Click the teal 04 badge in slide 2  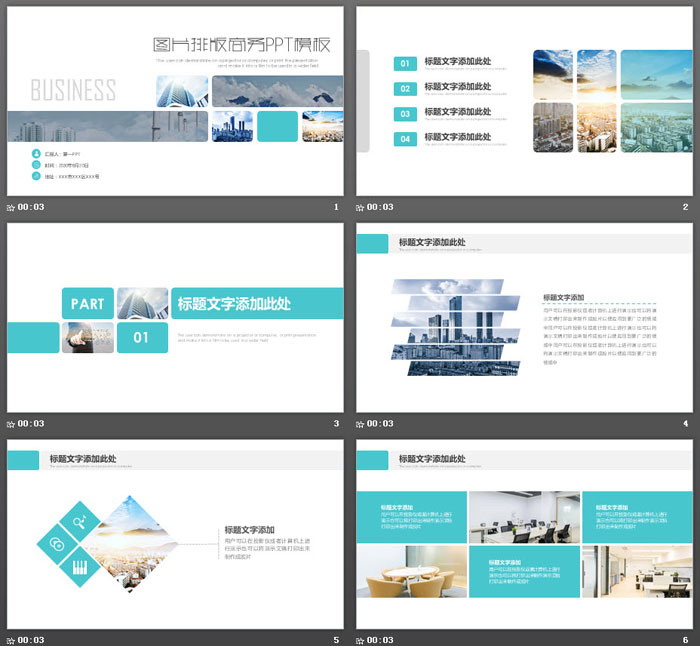coord(405,139)
